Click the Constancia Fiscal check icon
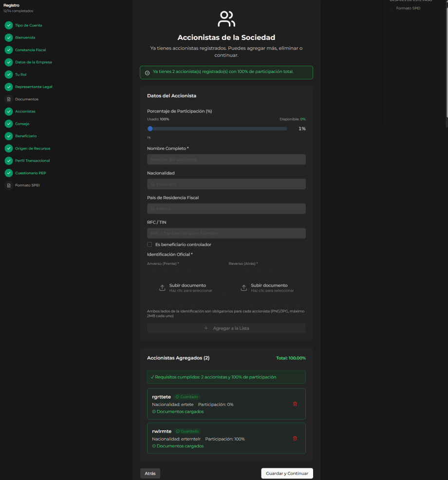 pyautogui.click(x=9, y=50)
